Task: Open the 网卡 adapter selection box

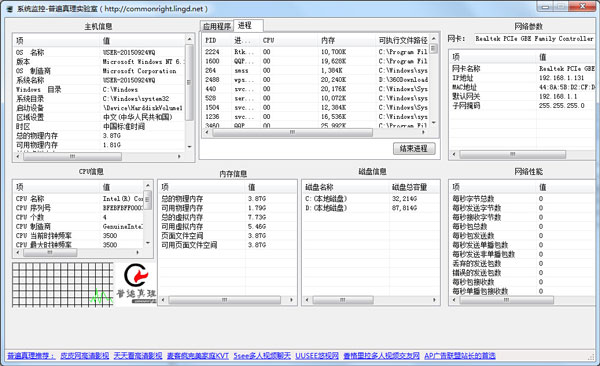Action: (x=534, y=39)
